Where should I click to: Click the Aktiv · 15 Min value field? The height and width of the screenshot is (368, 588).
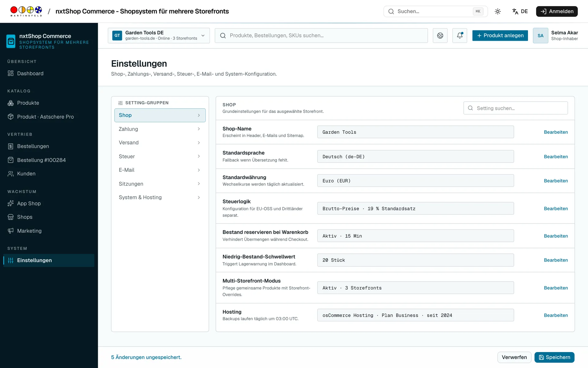click(416, 236)
